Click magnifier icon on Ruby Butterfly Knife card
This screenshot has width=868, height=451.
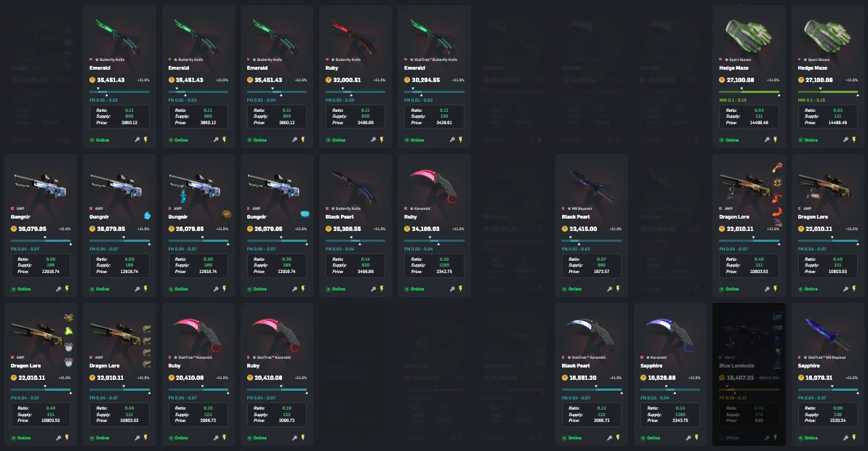coord(373,140)
